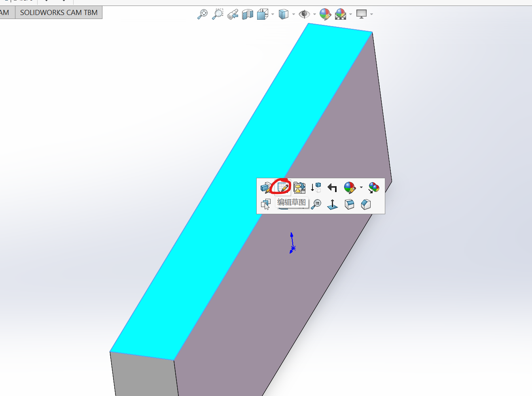Click the Edit Feature icon in context toolbar

coord(266,187)
